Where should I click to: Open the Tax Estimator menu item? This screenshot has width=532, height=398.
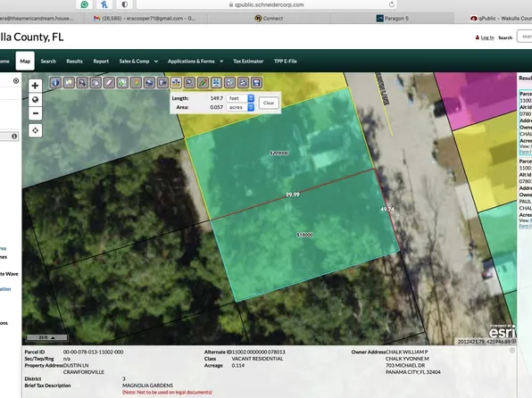248,61
